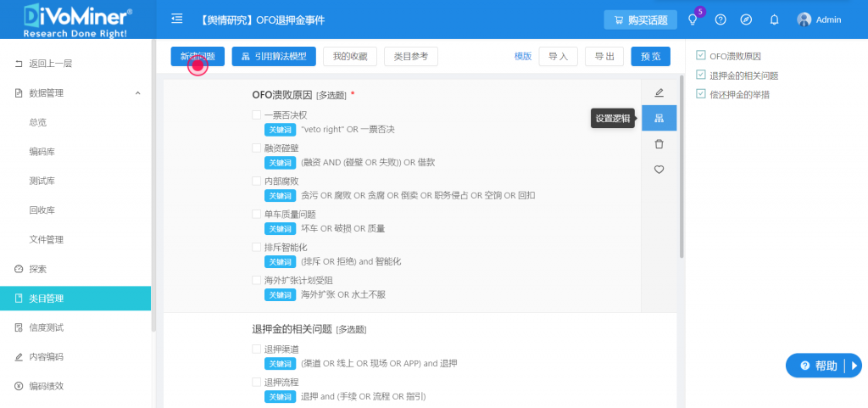Select 类目管理 menu item

coord(75,299)
